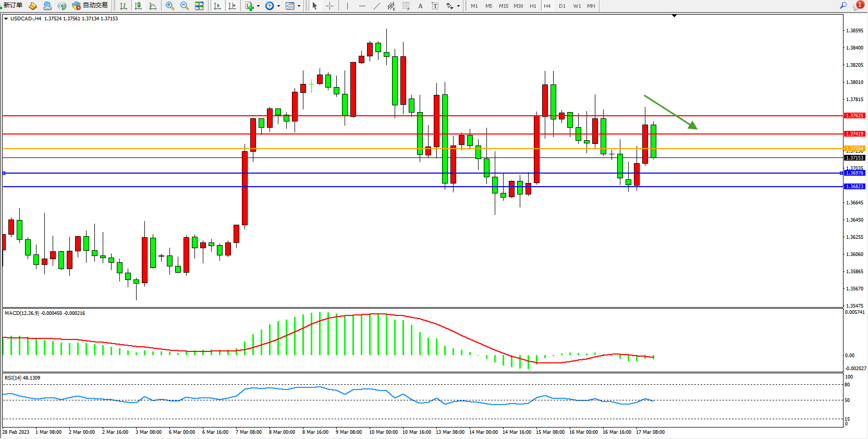Toggle 自动交易 auto trading

point(90,6)
